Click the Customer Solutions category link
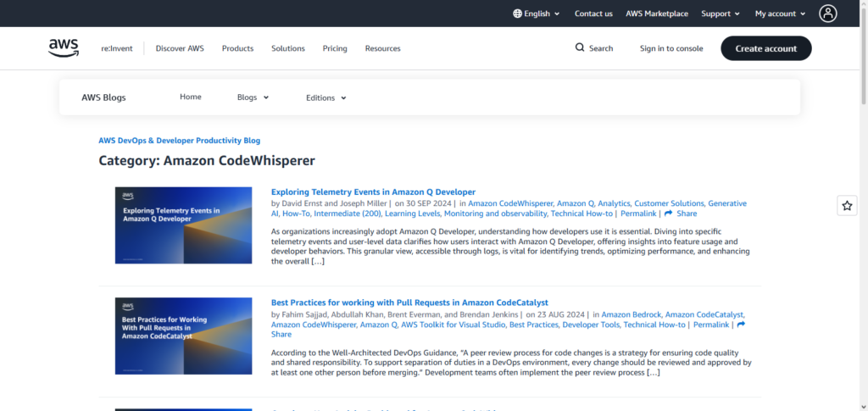Image resolution: width=868 pixels, height=411 pixels. pyautogui.click(x=669, y=203)
